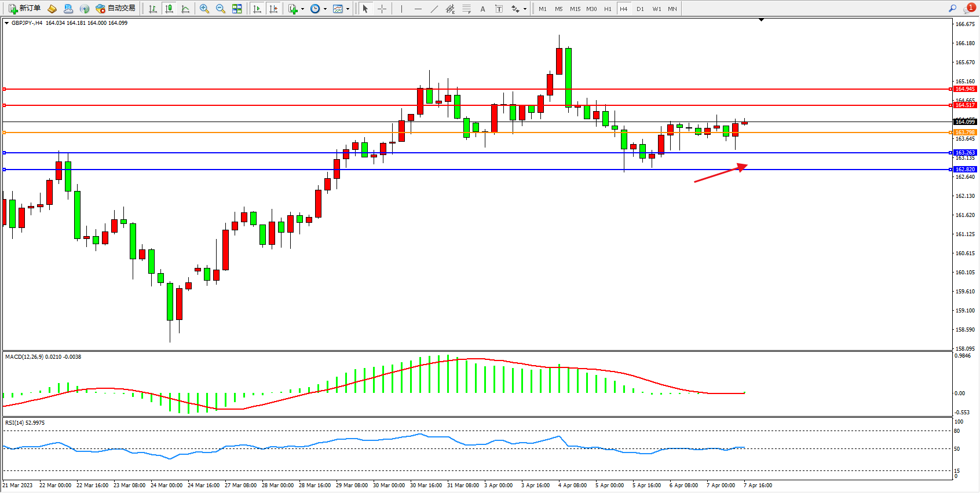Image resolution: width=980 pixels, height=493 pixels.
Task: Expand the arrows objects dropdown
Action: tap(525, 9)
